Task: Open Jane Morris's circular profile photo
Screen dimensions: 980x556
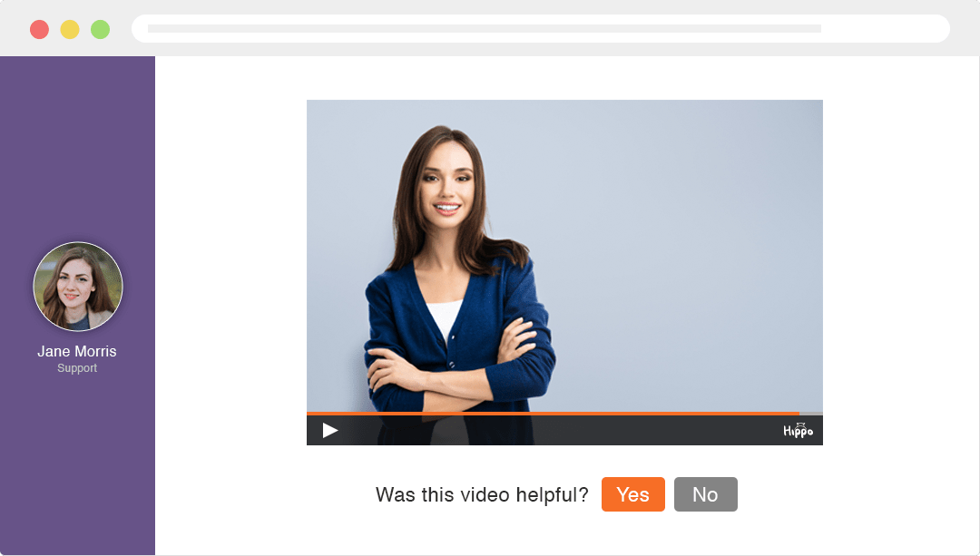Action: coord(78,287)
